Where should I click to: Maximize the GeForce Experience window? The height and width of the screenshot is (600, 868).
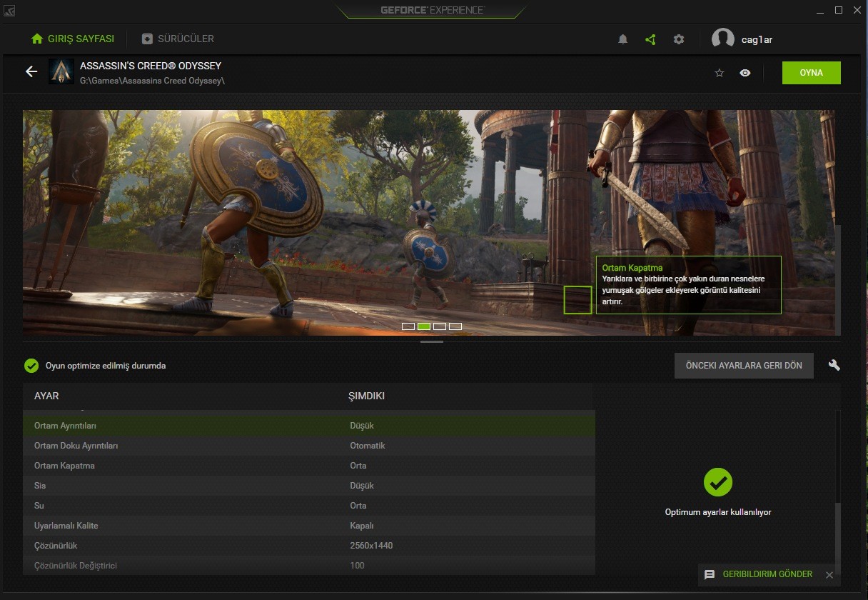click(839, 10)
